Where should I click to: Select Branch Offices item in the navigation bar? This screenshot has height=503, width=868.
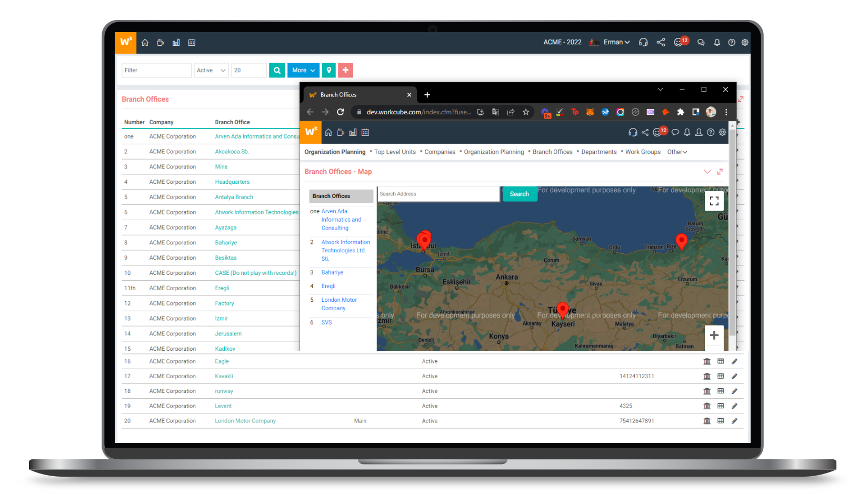pos(553,152)
